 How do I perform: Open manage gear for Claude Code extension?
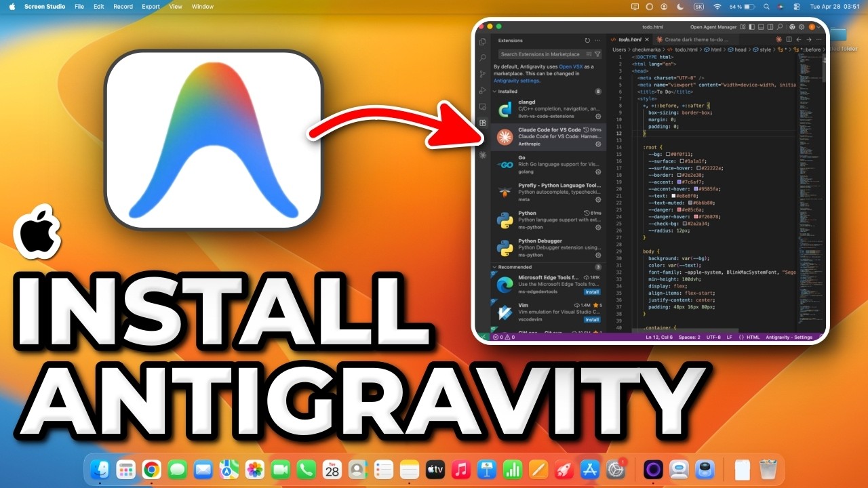click(x=598, y=144)
